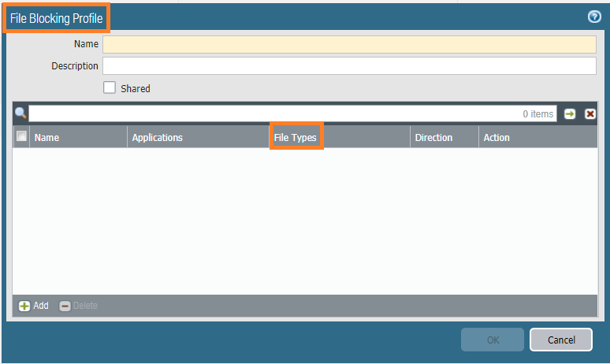Sort by the Direction column header
The height and width of the screenshot is (364, 610).
pos(444,137)
